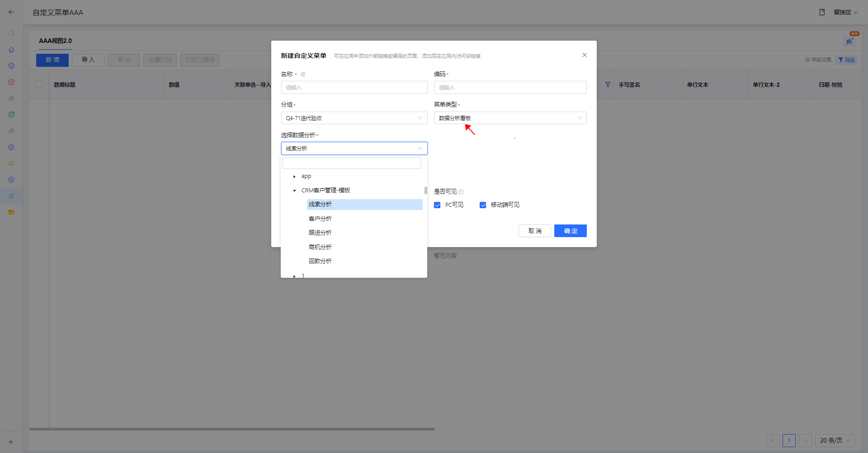Open the yellow folder icon in the sidebar
The image size is (868, 453).
tap(11, 212)
